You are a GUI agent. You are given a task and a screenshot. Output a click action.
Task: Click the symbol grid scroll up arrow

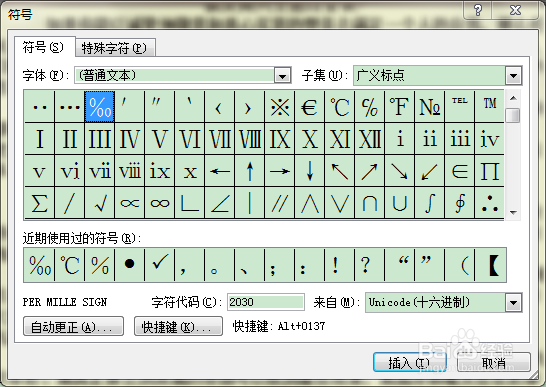(513, 98)
